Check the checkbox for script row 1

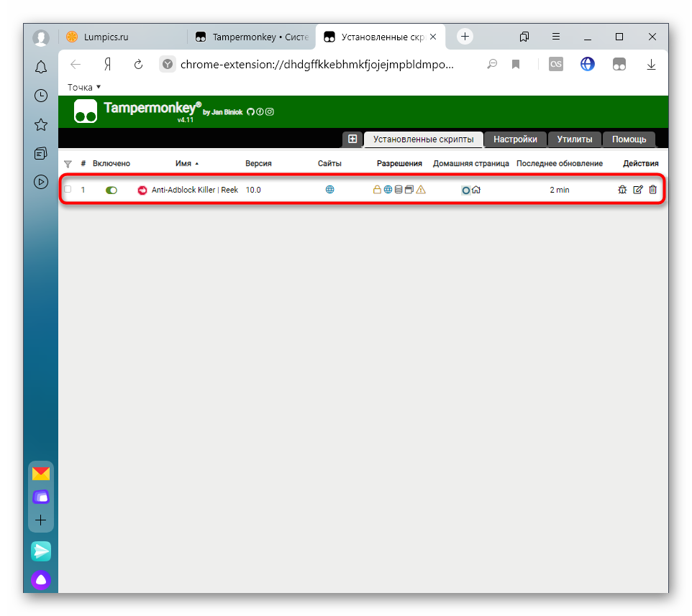tap(68, 190)
